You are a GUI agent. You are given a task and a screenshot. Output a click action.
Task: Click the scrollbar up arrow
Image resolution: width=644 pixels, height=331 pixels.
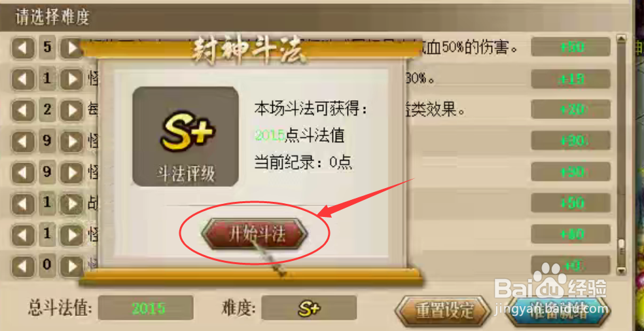621,39
